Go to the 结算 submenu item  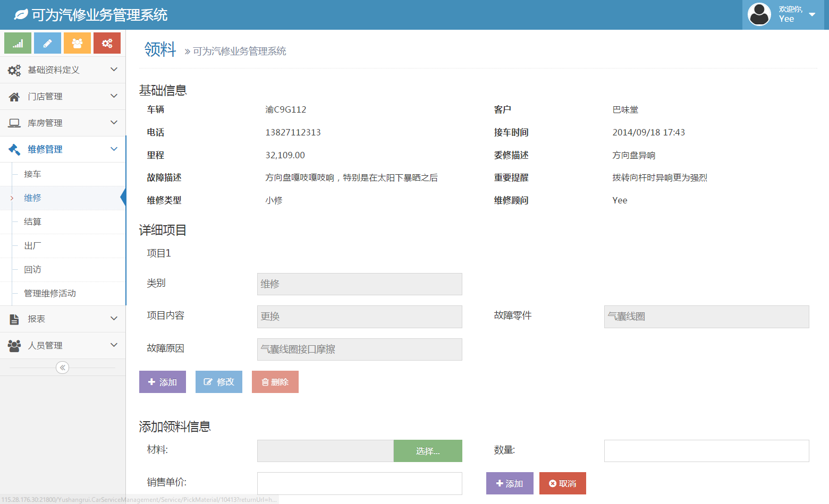(x=32, y=222)
